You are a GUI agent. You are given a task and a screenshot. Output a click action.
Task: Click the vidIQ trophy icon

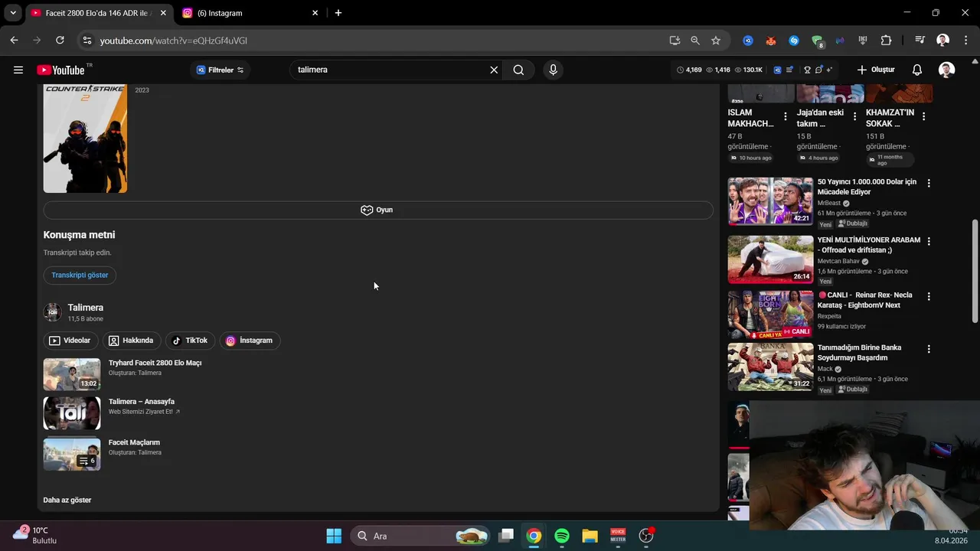click(807, 70)
